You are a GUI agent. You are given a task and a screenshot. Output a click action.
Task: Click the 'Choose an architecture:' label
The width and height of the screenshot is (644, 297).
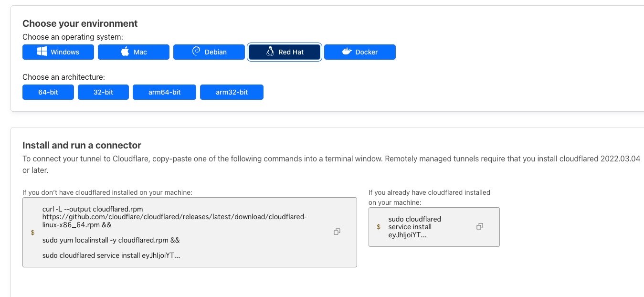(63, 77)
